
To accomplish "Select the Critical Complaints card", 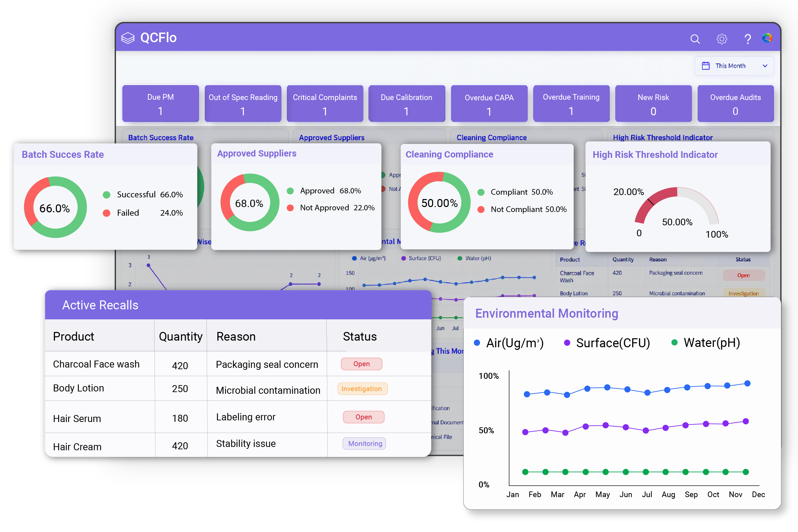I will pos(325,103).
